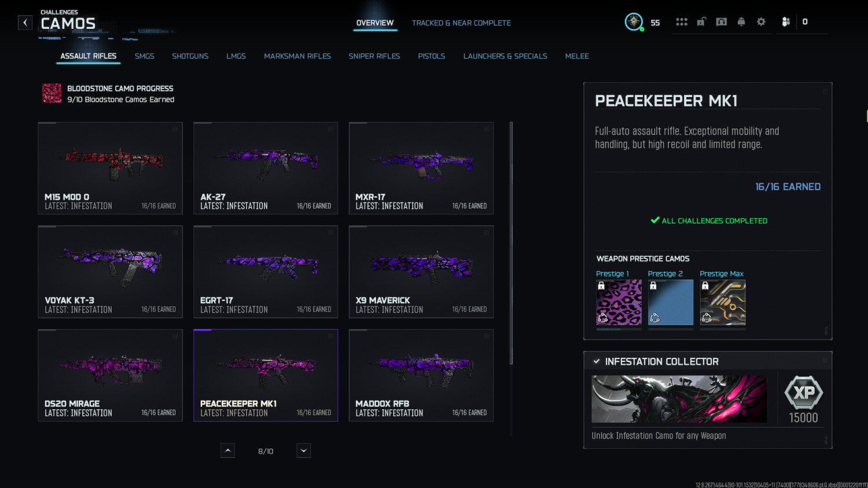Select the MADDOX RFB weapon card
The width and height of the screenshot is (868, 488).
pos(421,375)
